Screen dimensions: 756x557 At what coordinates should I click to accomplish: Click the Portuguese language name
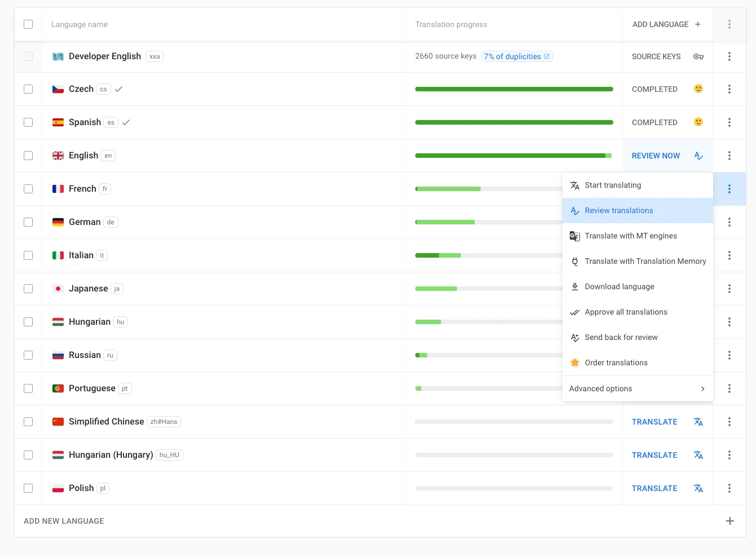92,388
